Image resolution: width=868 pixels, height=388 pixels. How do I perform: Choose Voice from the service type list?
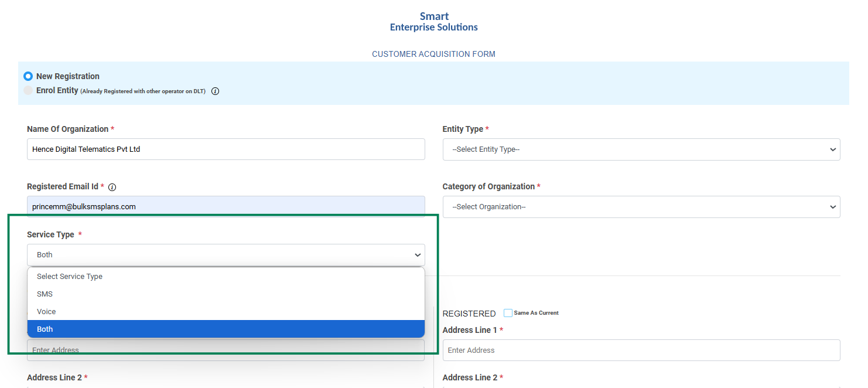(x=226, y=311)
